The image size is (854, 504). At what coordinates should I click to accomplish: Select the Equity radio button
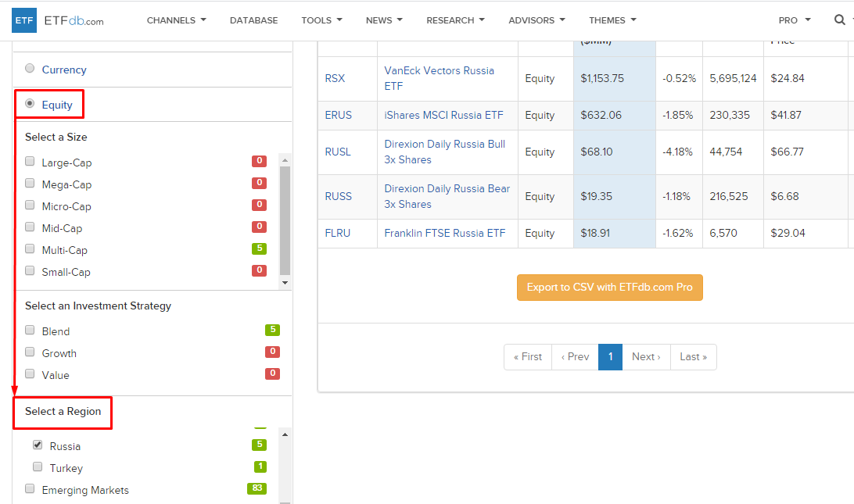tap(30, 103)
